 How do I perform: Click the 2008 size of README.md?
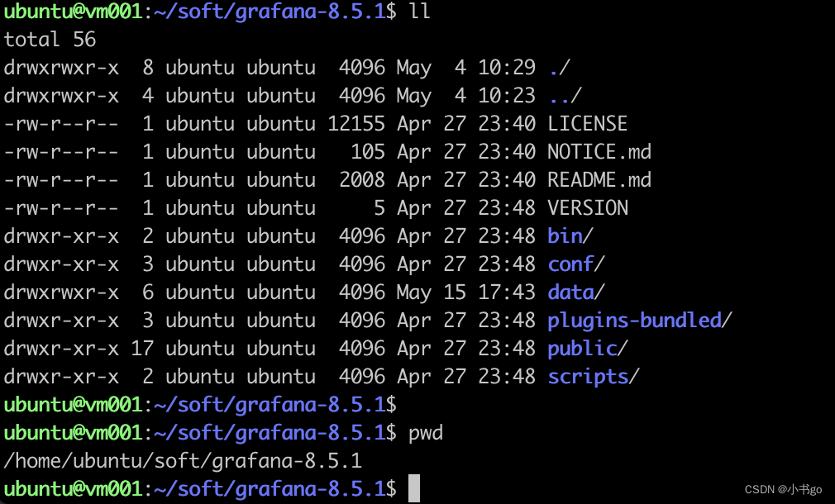pos(361,180)
